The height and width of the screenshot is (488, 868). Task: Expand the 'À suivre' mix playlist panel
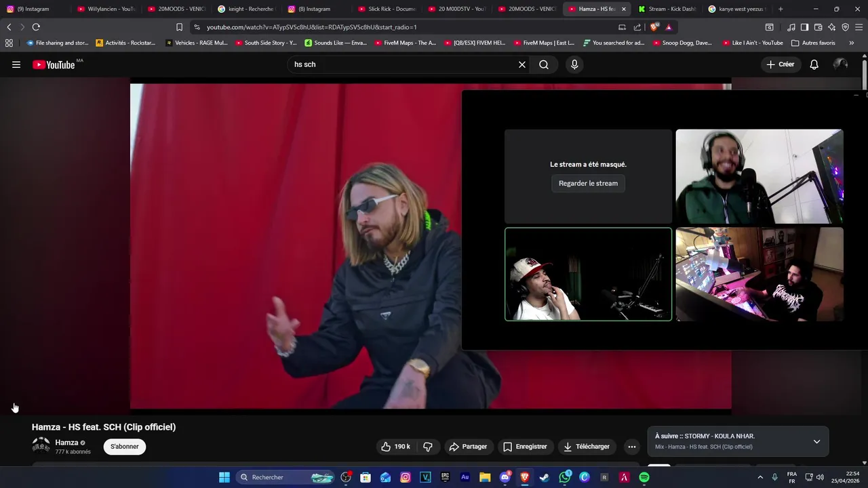pyautogui.click(x=816, y=441)
